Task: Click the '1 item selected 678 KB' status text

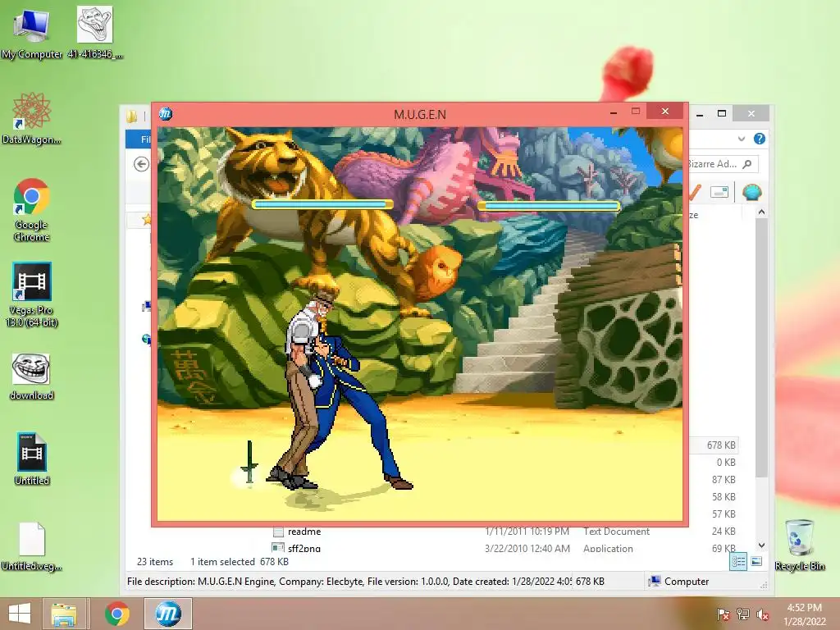Action: pyautogui.click(x=240, y=561)
